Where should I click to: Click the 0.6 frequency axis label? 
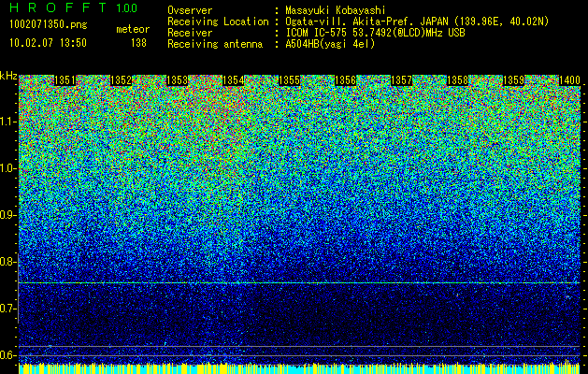[x=8, y=355]
